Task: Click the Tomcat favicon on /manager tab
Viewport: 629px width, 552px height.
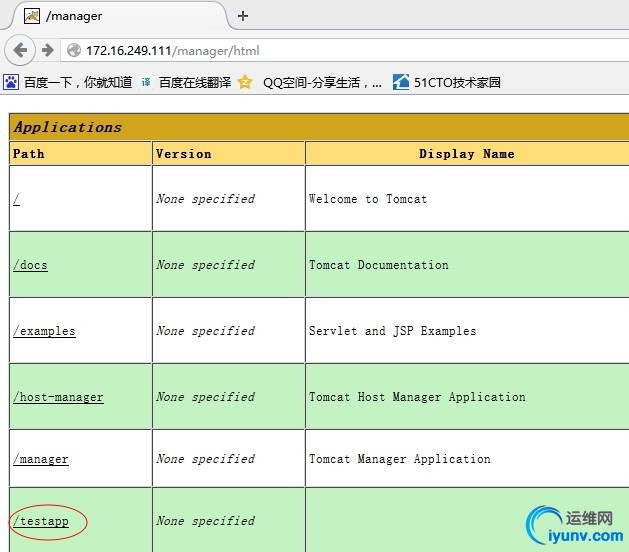Action: point(32,16)
